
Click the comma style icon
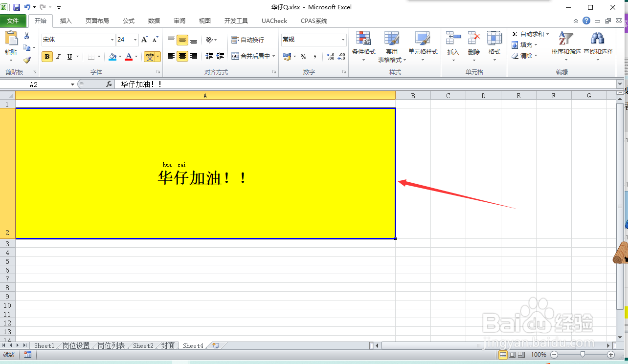click(315, 57)
